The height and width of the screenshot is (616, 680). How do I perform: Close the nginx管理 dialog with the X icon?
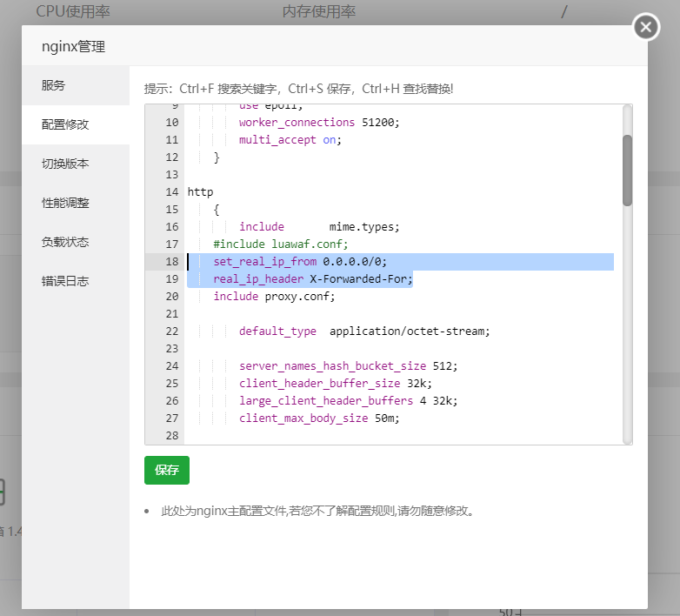pyautogui.click(x=646, y=27)
